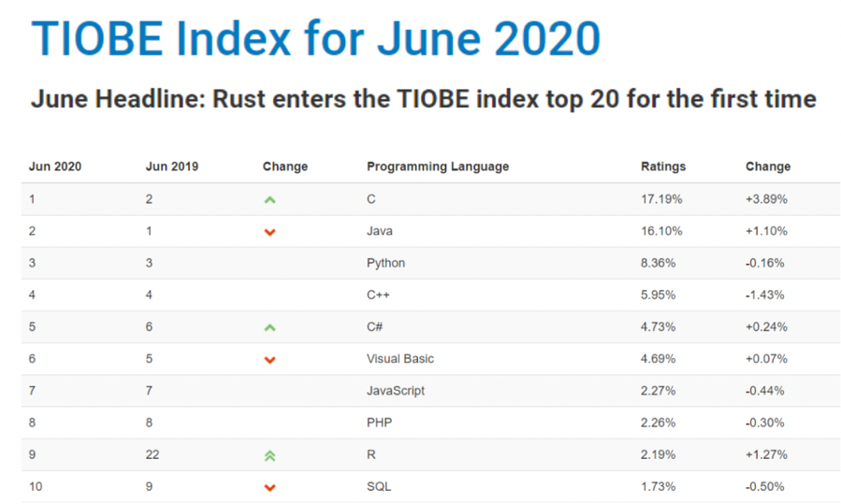Click the red down arrow in the Java row
The image size is (841, 504).
pos(269,232)
